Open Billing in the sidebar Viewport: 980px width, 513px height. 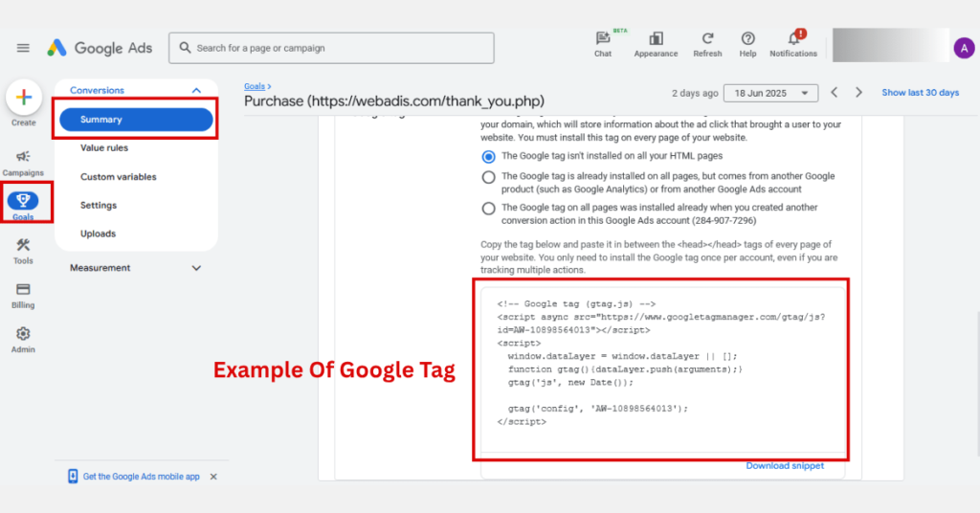[x=23, y=296]
